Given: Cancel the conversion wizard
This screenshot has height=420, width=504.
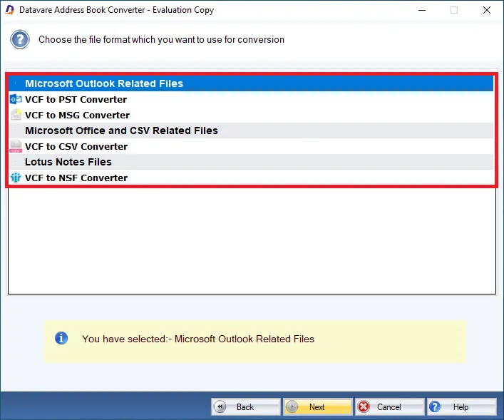Looking at the screenshot, I should click(390, 407).
